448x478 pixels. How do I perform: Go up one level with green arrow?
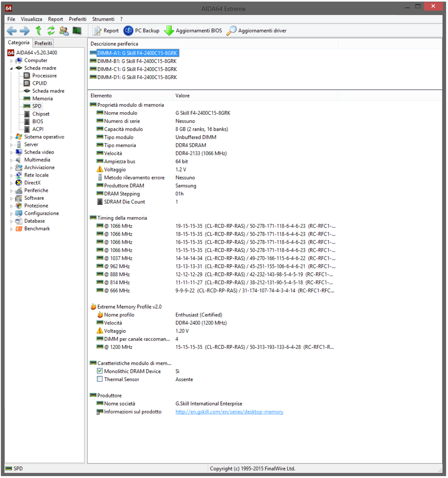pyautogui.click(x=38, y=31)
